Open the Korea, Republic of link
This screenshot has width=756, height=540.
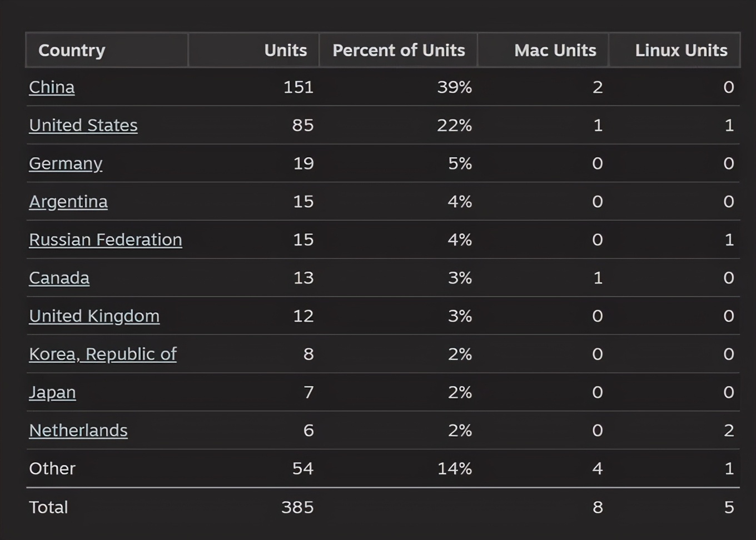tap(103, 354)
